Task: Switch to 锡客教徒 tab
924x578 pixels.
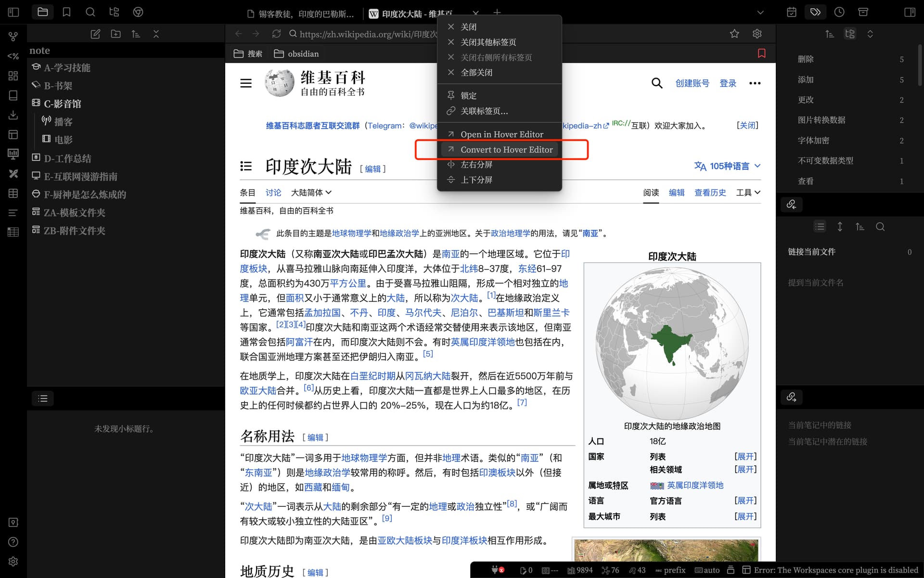Action: [x=301, y=13]
